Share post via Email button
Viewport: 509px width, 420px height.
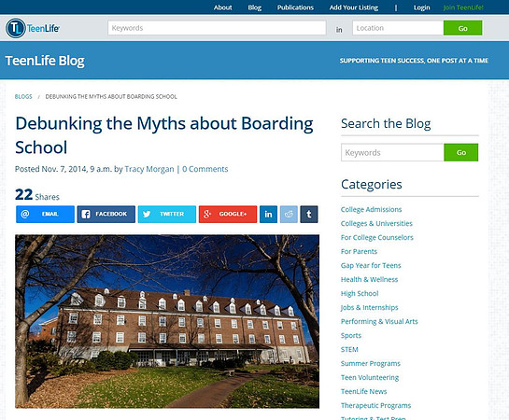click(45, 214)
